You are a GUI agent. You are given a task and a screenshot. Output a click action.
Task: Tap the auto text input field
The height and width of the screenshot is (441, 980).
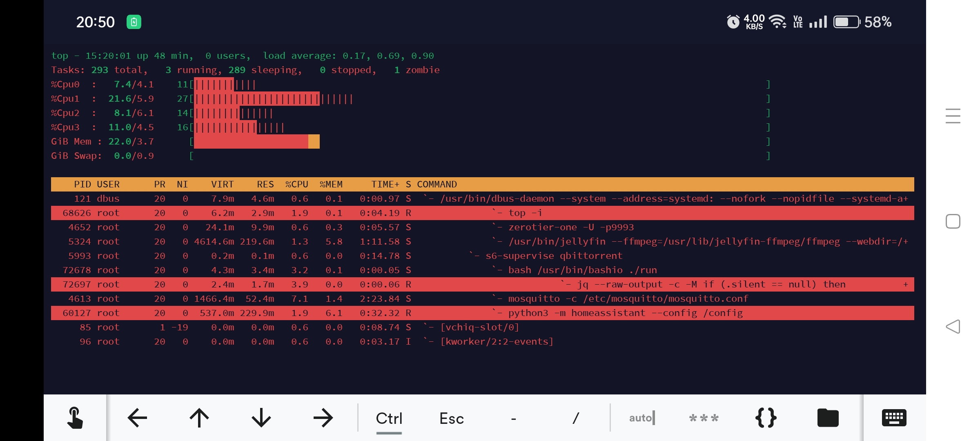[640, 418]
